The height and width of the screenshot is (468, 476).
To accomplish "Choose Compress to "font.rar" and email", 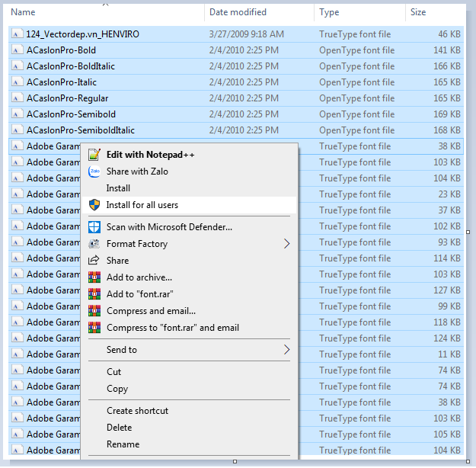I will [172, 328].
